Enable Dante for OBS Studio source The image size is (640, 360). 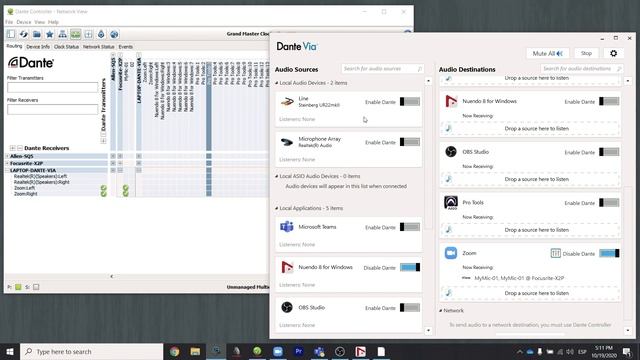click(x=410, y=308)
